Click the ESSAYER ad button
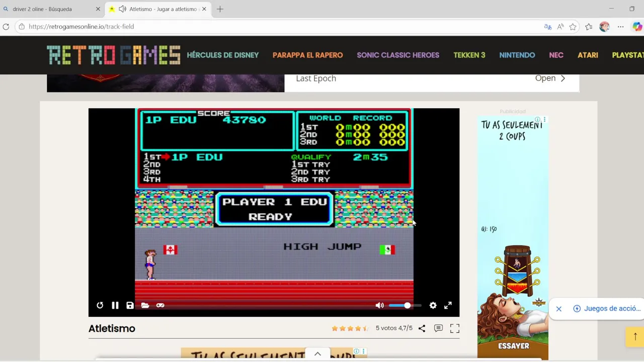Screen dimensions: 644x362 pos(513,346)
